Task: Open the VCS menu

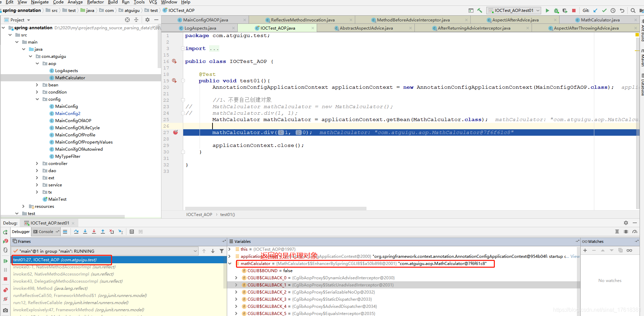Action: [153, 2]
